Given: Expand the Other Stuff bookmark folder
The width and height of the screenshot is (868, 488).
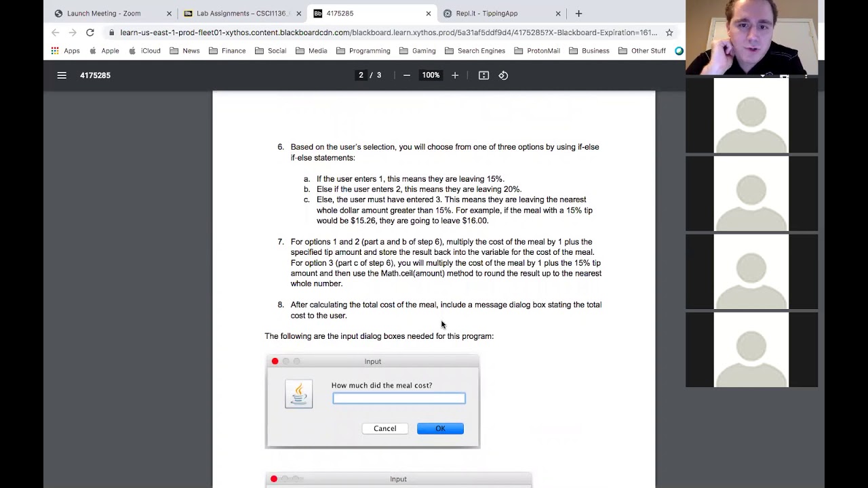Looking at the screenshot, I should [x=642, y=51].
